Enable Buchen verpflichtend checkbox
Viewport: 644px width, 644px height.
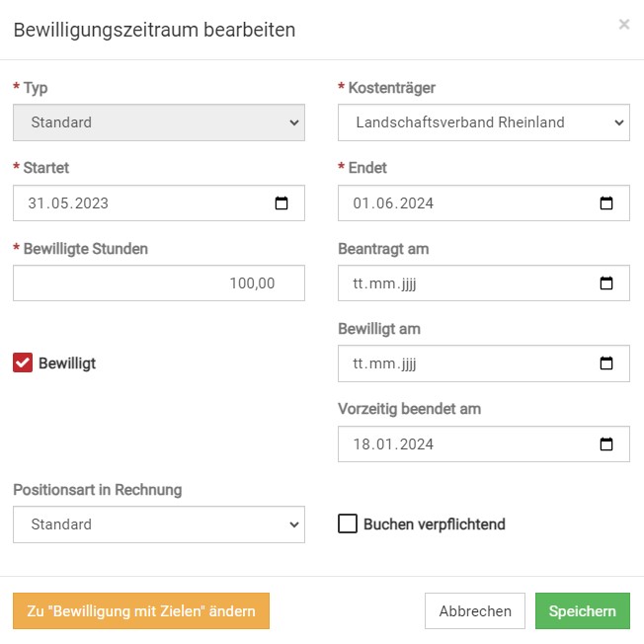pos(348,523)
